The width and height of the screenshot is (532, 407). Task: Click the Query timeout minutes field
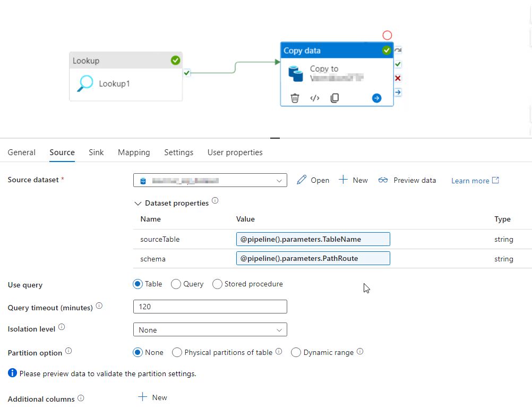coord(210,307)
